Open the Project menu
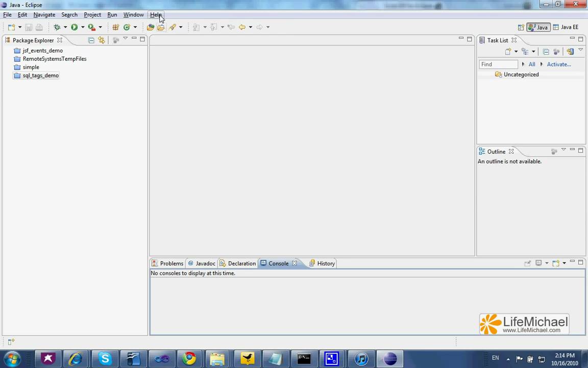The width and height of the screenshot is (588, 368). click(92, 15)
